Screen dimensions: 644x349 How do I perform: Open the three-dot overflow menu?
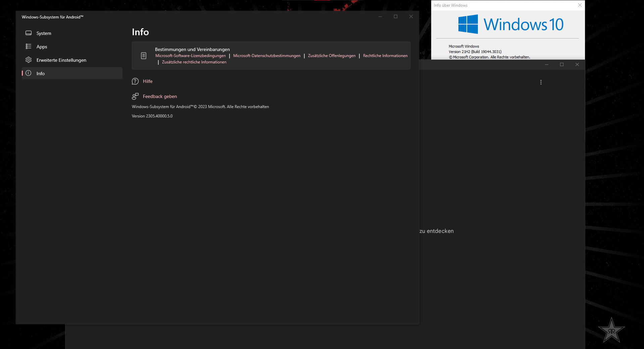point(541,82)
